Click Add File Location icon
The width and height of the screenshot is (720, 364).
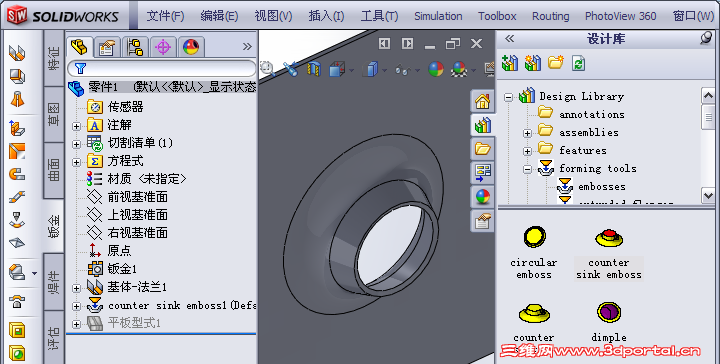pos(533,63)
